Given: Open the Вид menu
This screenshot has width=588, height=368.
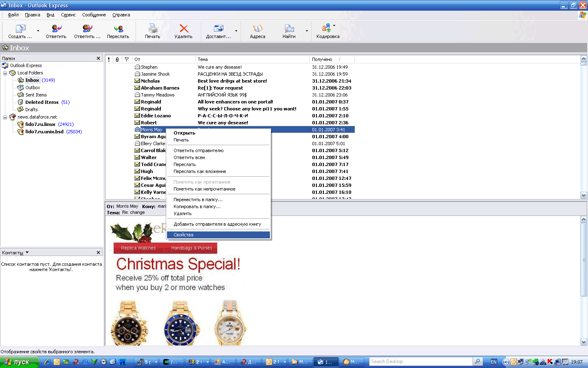Looking at the screenshot, I should [50, 15].
